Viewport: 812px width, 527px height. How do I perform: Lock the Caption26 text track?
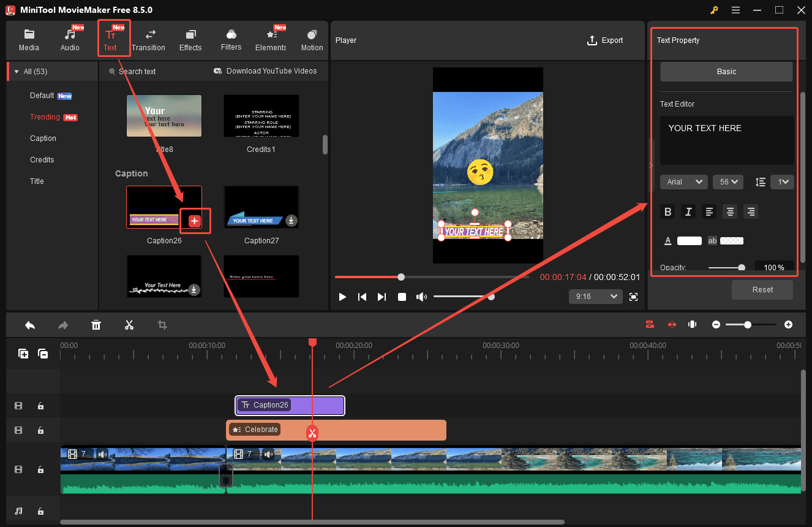coord(40,406)
